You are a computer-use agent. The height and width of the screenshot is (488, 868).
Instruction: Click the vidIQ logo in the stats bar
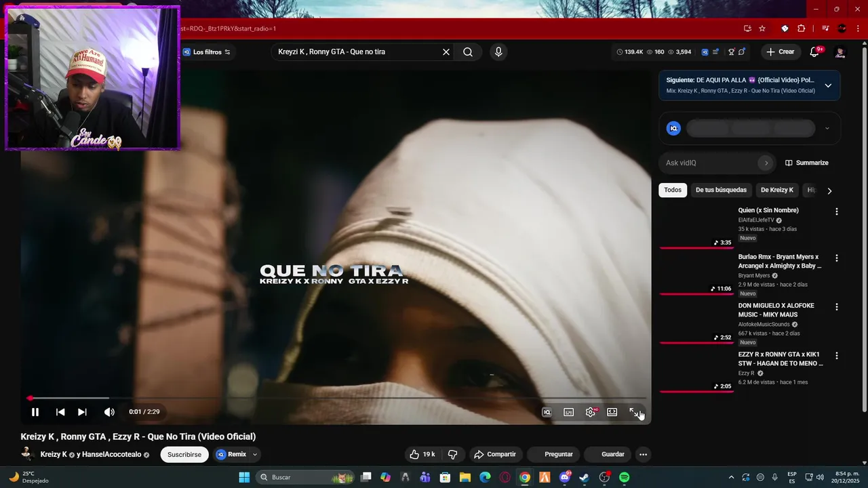705,52
